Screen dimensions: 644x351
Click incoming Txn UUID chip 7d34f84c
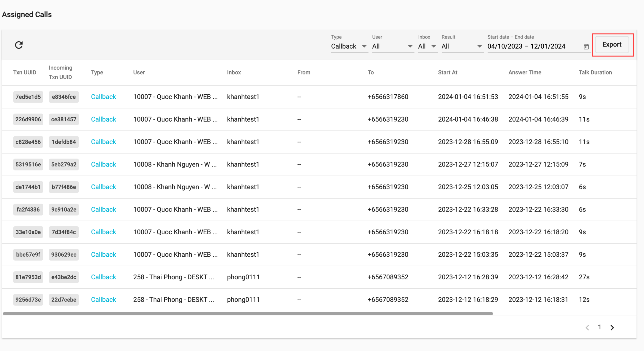tap(64, 232)
